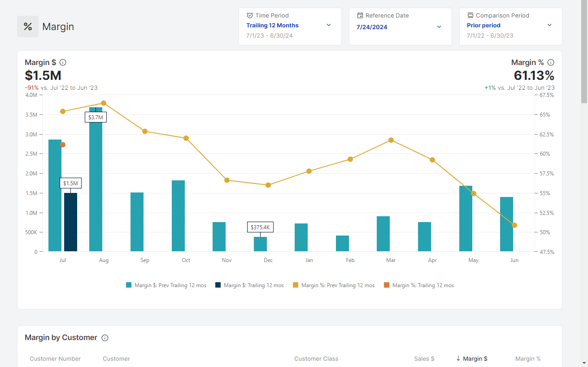588x367 pixels.
Task: Toggle Margin $: Trailing 12 mos legend
Action: click(x=249, y=285)
